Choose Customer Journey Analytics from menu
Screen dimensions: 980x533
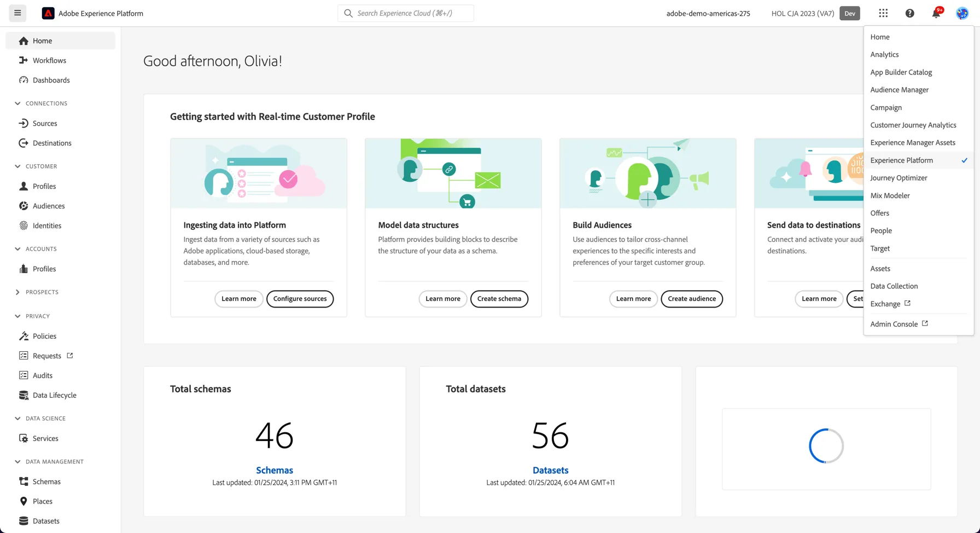[x=918, y=125]
